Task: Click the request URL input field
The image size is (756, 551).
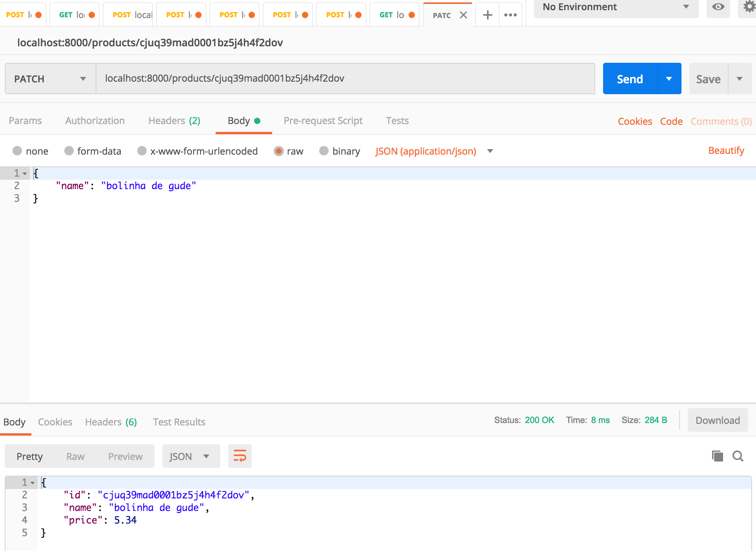Action: pyautogui.click(x=345, y=78)
